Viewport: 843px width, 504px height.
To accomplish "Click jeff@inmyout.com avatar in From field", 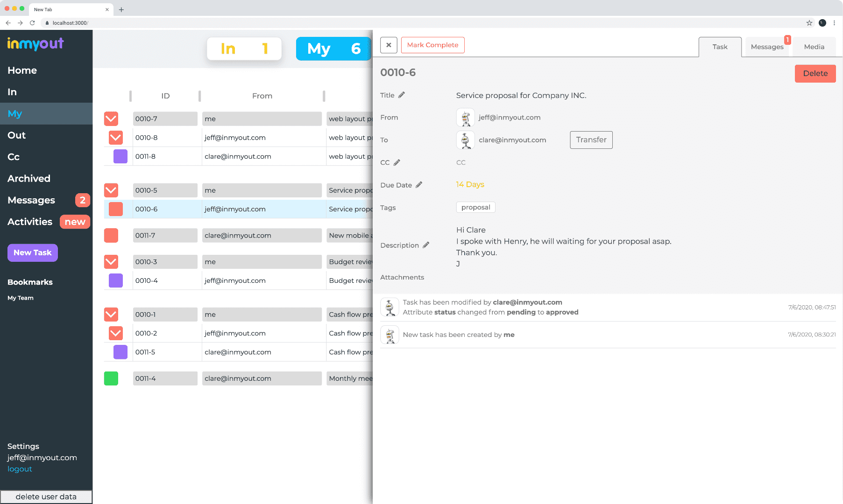I will (465, 118).
